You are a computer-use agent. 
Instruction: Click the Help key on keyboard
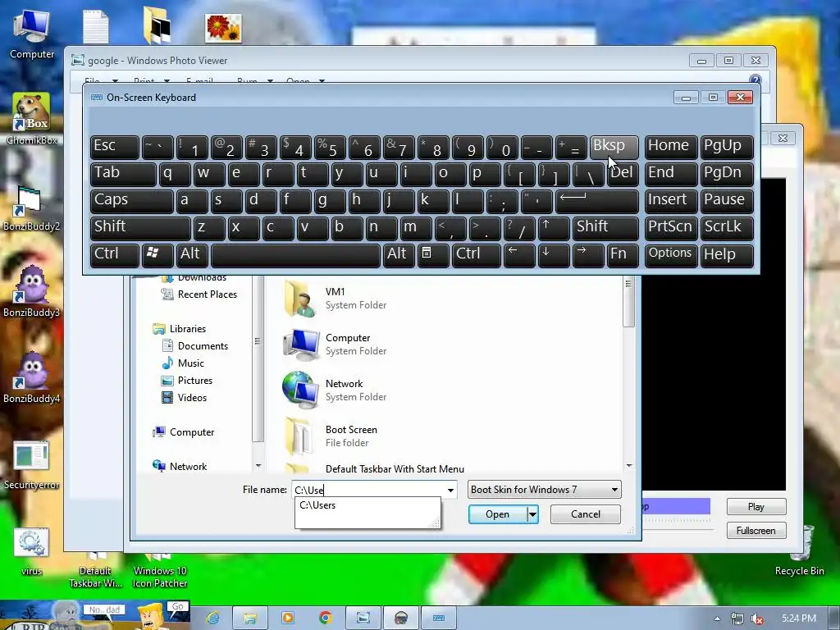(x=727, y=254)
